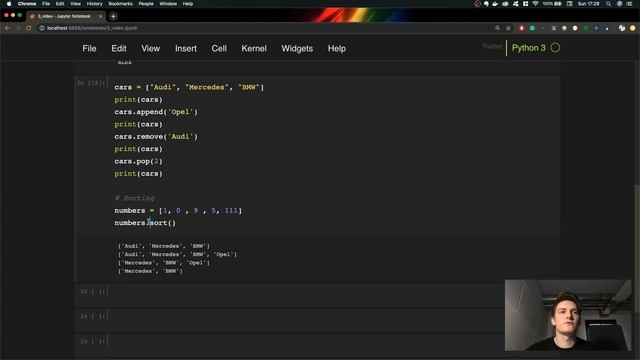
Task: Click the cars.remove('Audi') line
Action: [x=156, y=136]
